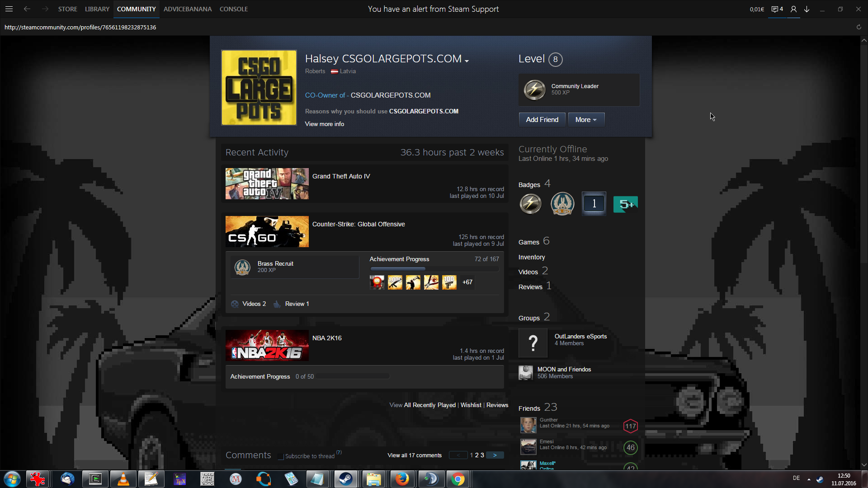
Task: Go to next comments page arrow
Action: [x=495, y=455]
